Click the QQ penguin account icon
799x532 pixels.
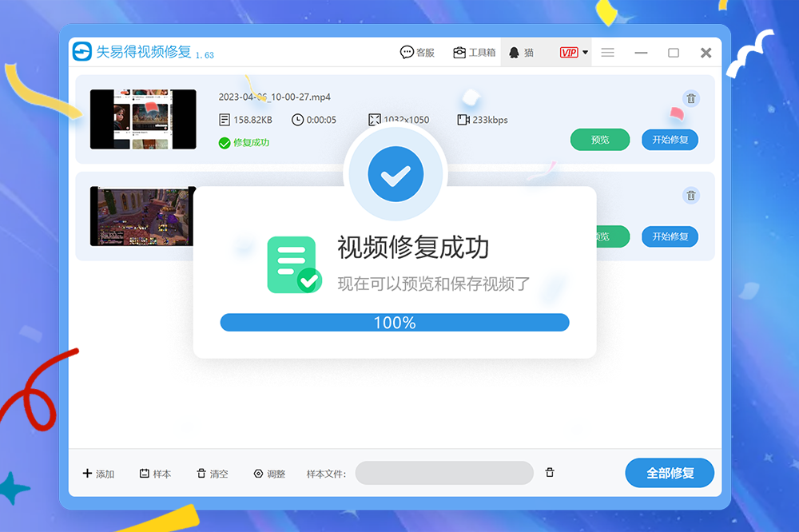[514, 53]
